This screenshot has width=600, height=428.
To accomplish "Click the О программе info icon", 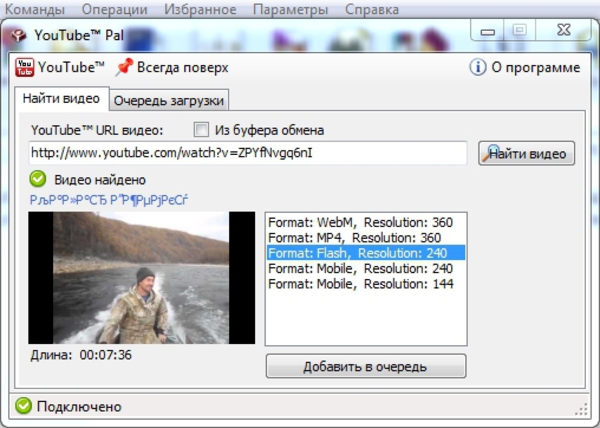I will pos(478,67).
